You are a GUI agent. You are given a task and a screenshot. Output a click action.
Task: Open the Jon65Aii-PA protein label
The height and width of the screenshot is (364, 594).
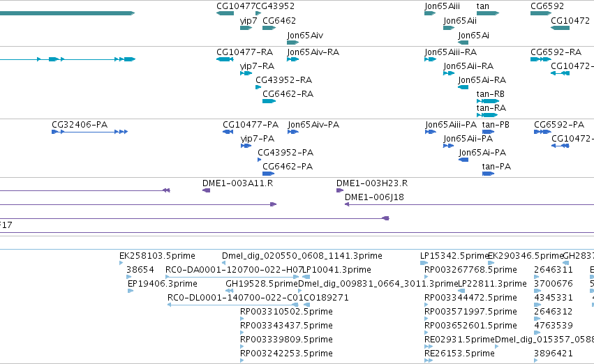468,139
